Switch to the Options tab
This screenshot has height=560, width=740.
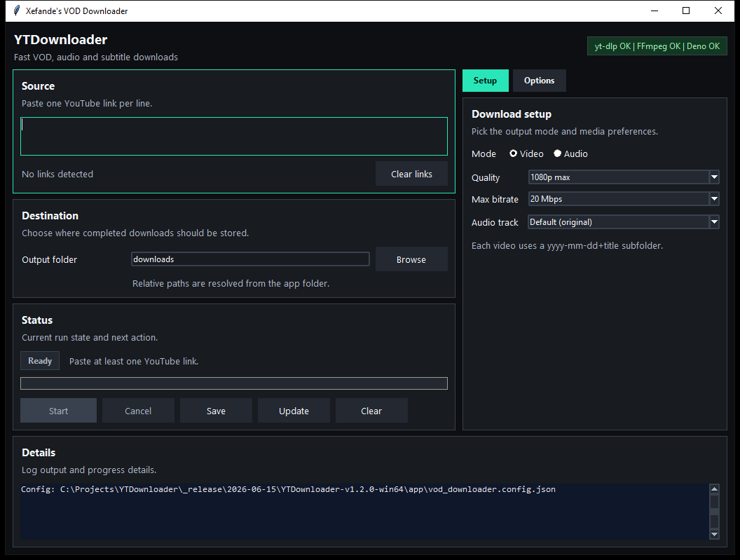[x=539, y=81]
